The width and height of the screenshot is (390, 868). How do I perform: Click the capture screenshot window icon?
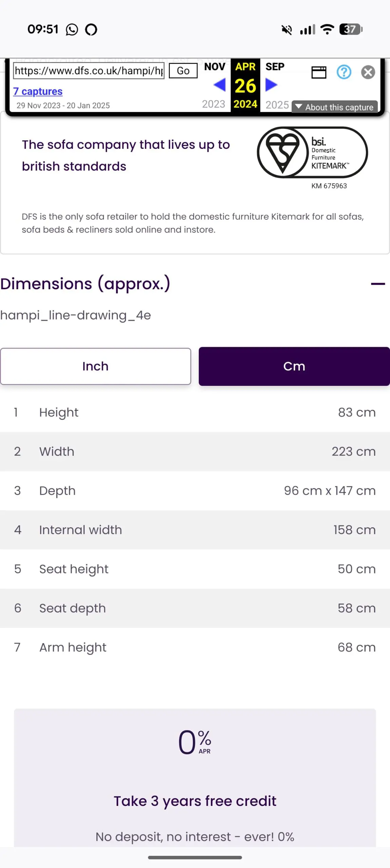[x=319, y=72]
